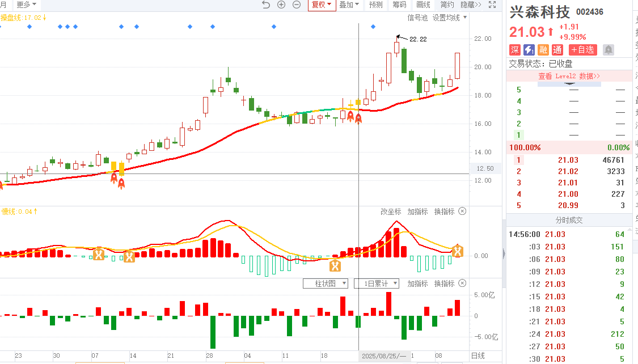Viewport: 638px width, 364px height.
Task: Click the 12.50 crosshair price tag
Action: pos(485,168)
